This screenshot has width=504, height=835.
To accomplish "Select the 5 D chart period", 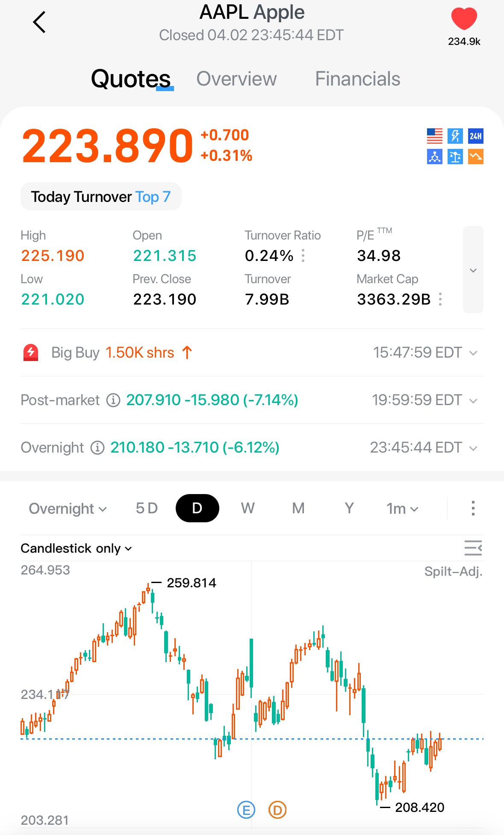I will tap(147, 508).
